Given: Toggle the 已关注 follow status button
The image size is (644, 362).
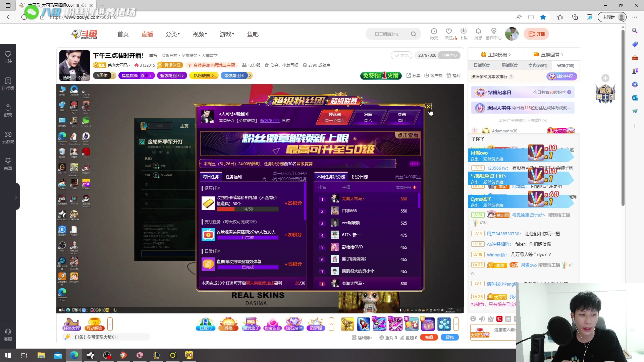Looking at the screenshot, I should (449, 55).
